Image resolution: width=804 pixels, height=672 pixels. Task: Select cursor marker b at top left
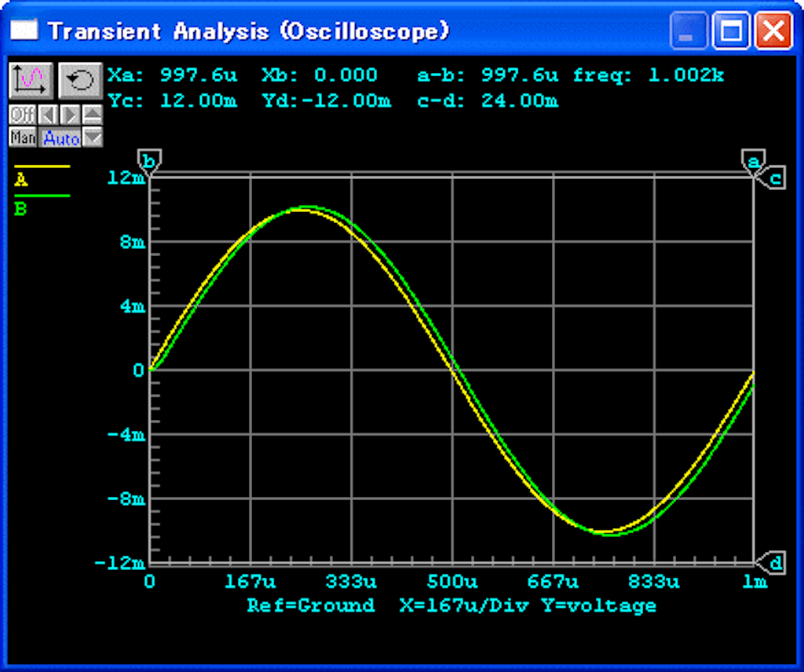tap(149, 162)
